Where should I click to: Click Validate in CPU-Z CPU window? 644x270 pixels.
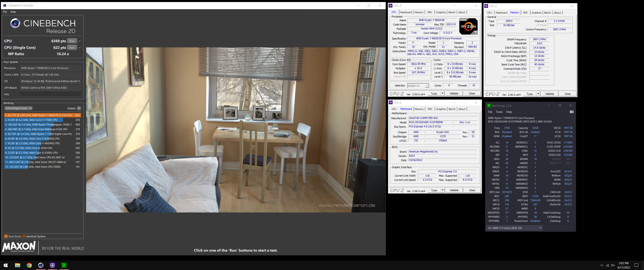[x=454, y=93]
